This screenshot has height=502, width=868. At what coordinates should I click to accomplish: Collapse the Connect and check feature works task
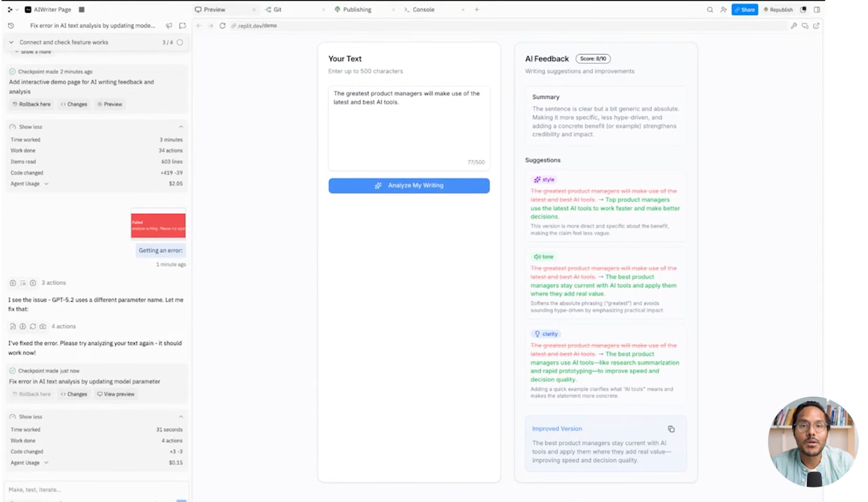click(11, 42)
